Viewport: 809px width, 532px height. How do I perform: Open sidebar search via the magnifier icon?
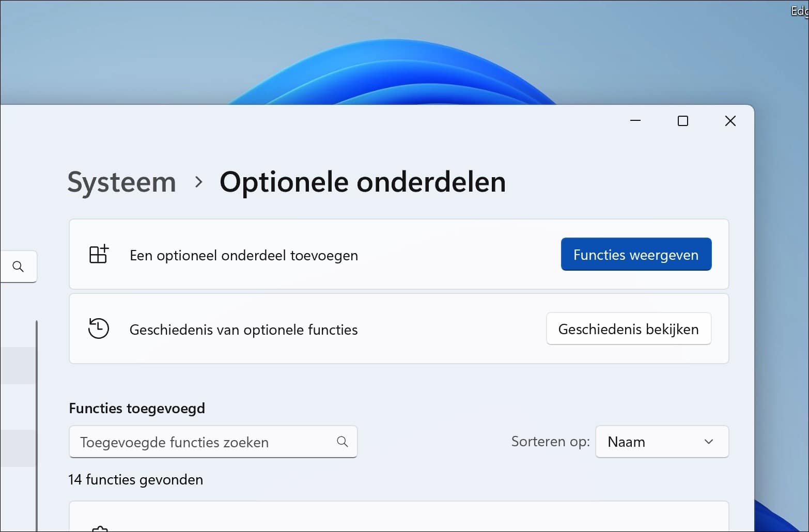click(19, 267)
